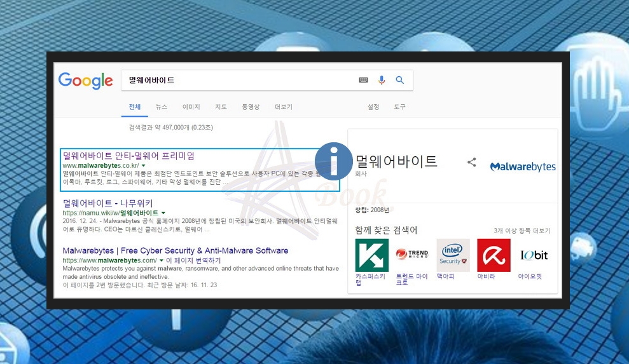
Task: Open the IObit logo thumbnail
Action: pyautogui.click(x=534, y=255)
